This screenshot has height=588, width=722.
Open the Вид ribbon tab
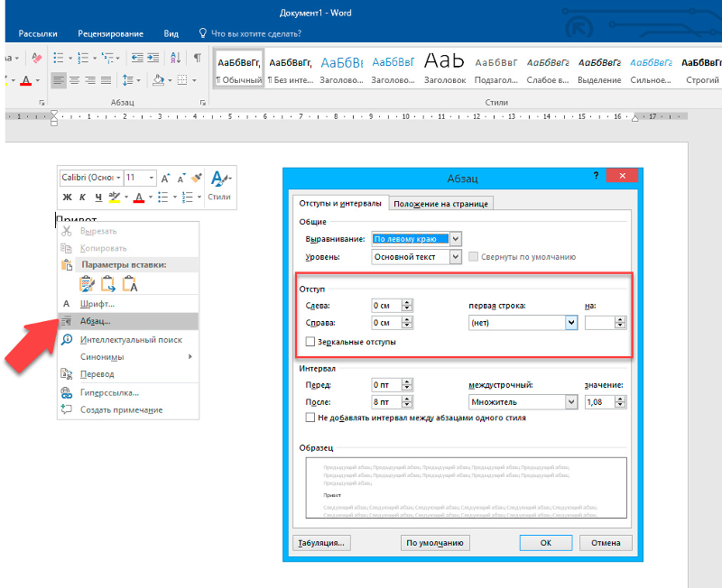(171, 33)
